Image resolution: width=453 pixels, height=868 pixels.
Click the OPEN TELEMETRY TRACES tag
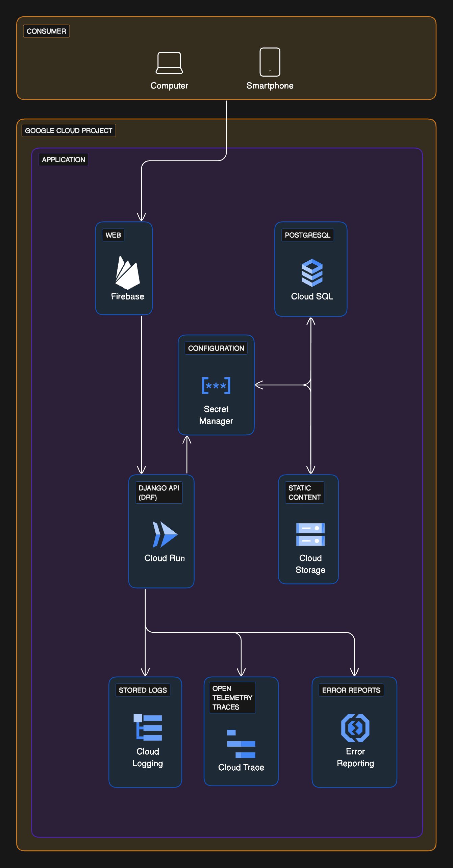pyautogui.click(x=232, y=698)
